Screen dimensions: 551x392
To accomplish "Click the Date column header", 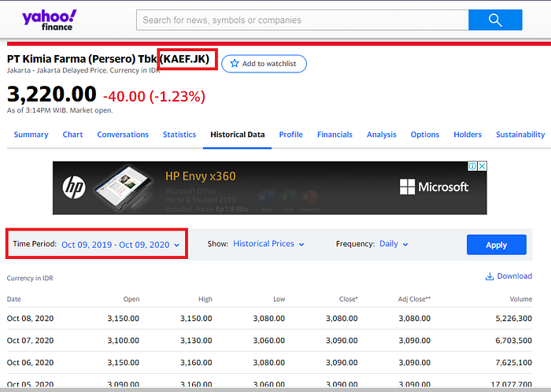I will coord(13,299).
